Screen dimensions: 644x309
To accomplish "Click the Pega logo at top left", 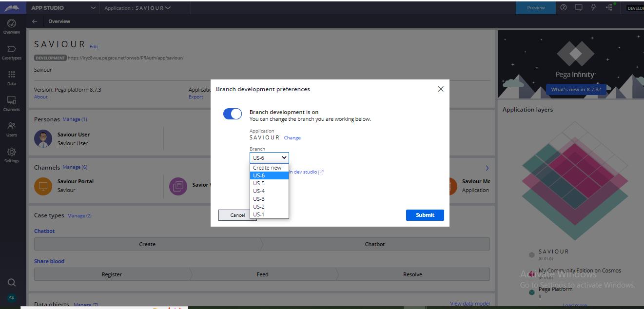I will [12, 8].
